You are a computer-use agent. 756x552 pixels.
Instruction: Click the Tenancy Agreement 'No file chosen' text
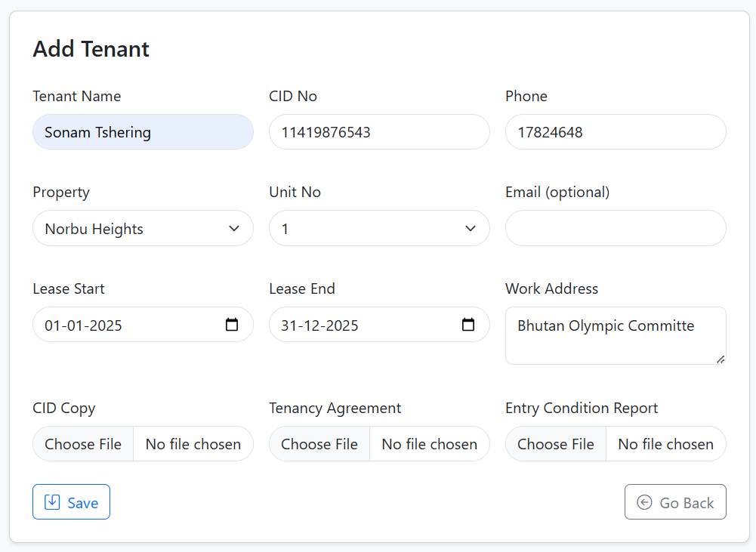429,444
